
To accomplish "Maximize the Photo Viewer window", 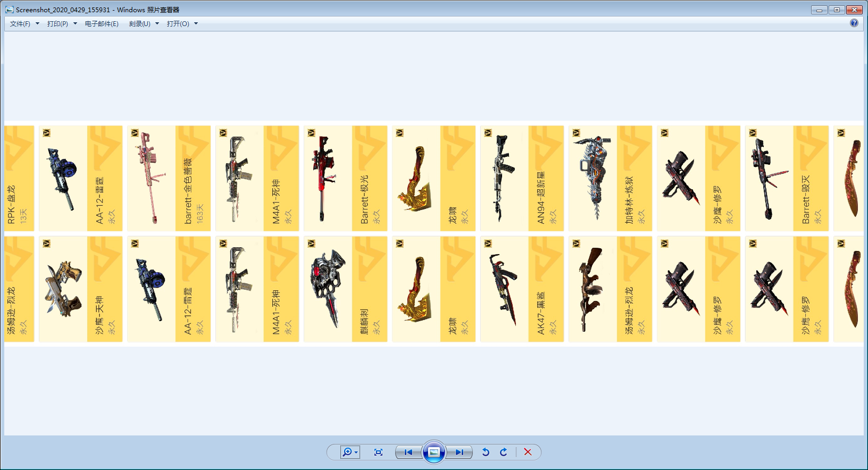I will coord(837,10).
